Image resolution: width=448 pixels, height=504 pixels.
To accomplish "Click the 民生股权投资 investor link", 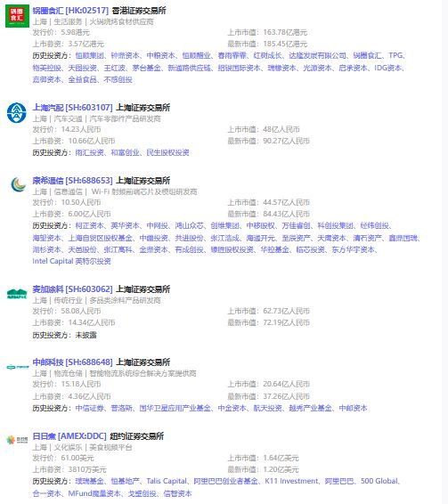I will tap(167, 152).
